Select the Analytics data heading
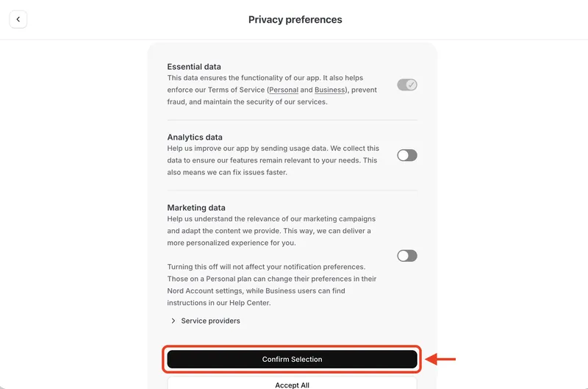588x389 pixels. point(195,138)
